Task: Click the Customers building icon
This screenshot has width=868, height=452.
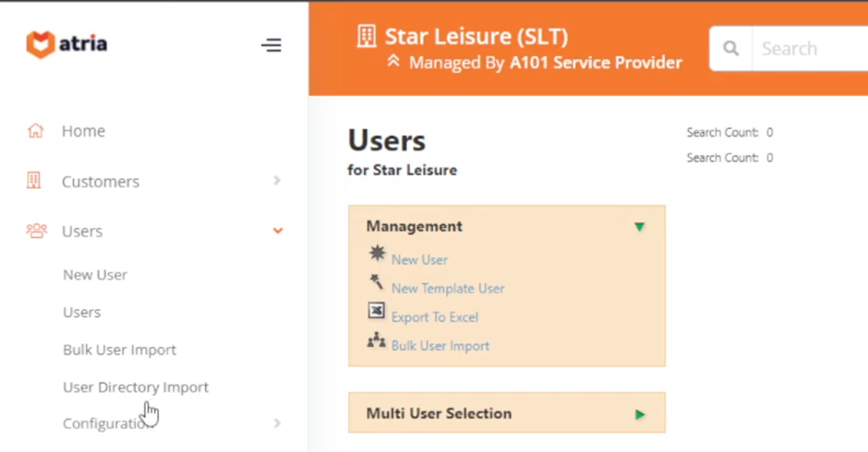Action: pyautogui.click(x=34, y=181)
